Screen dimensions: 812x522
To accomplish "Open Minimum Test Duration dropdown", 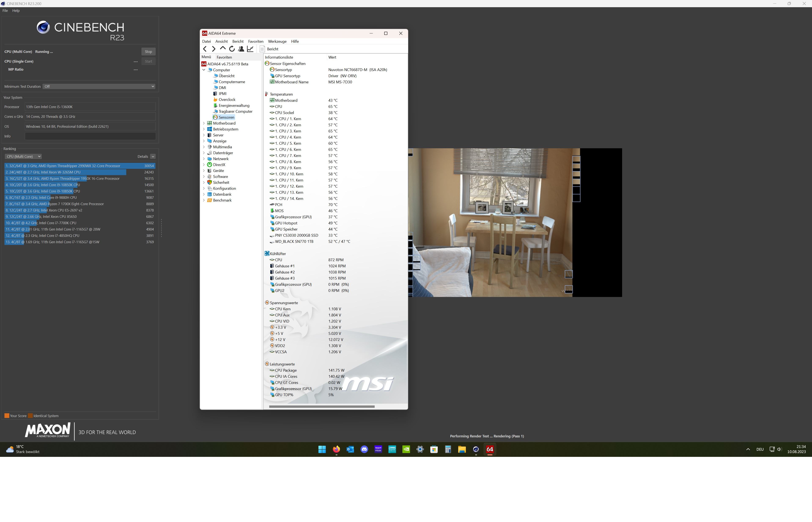I will click(x=99, y=87).
